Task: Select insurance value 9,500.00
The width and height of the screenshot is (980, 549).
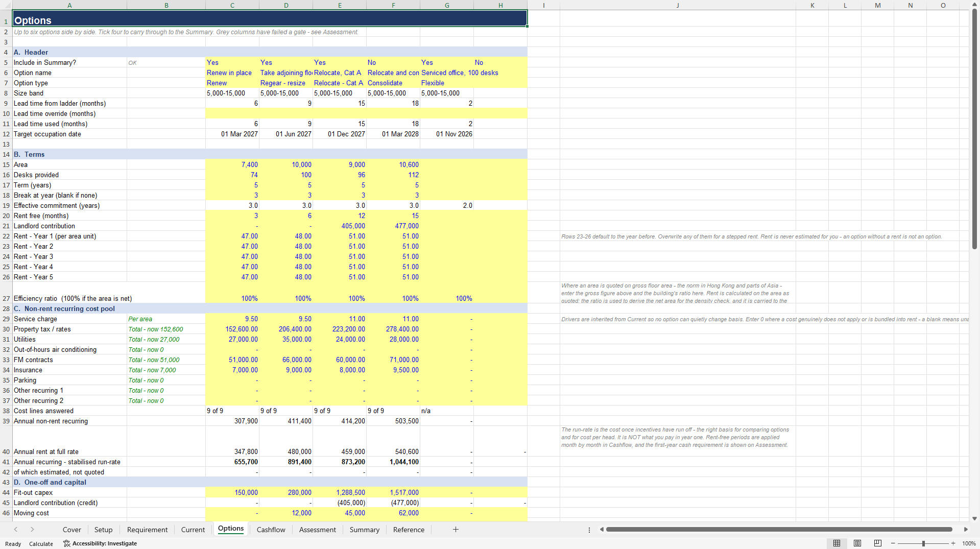Action: (x=393, y=370)
